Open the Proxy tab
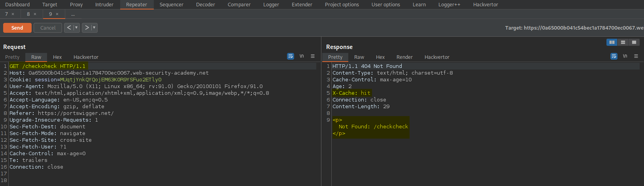 [76, 5]
